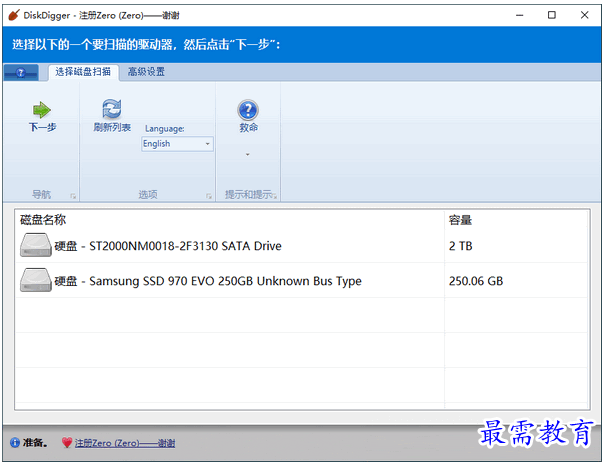The height and width of the screenshot is (464, 602).
Task: Expand the dropdown arrow under the Help icon
Action: tap(248, 154)
